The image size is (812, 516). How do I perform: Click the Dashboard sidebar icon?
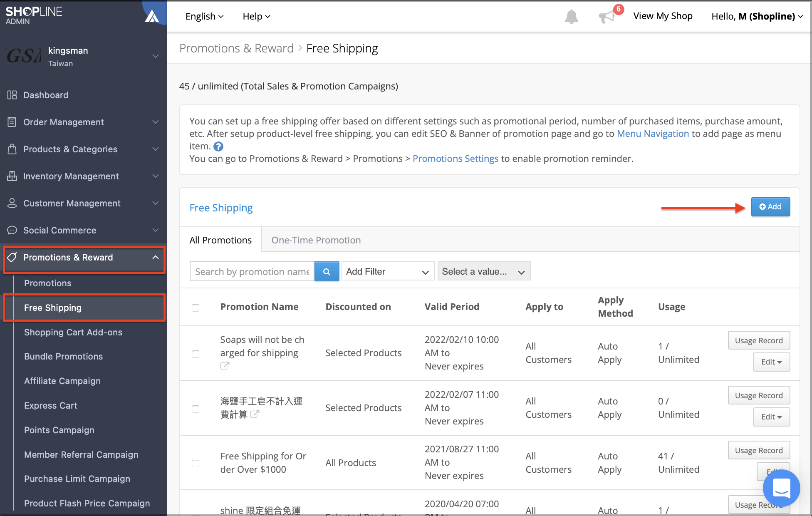coord(12,95)
